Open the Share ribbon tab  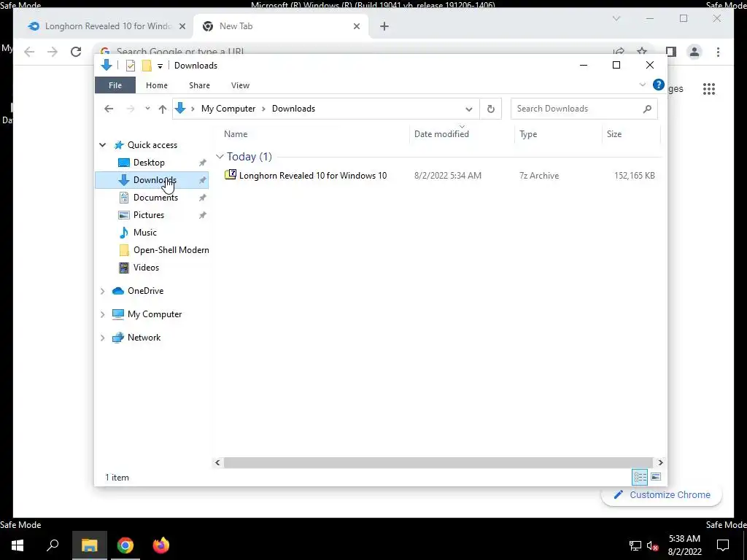click(x=199, y=85)
